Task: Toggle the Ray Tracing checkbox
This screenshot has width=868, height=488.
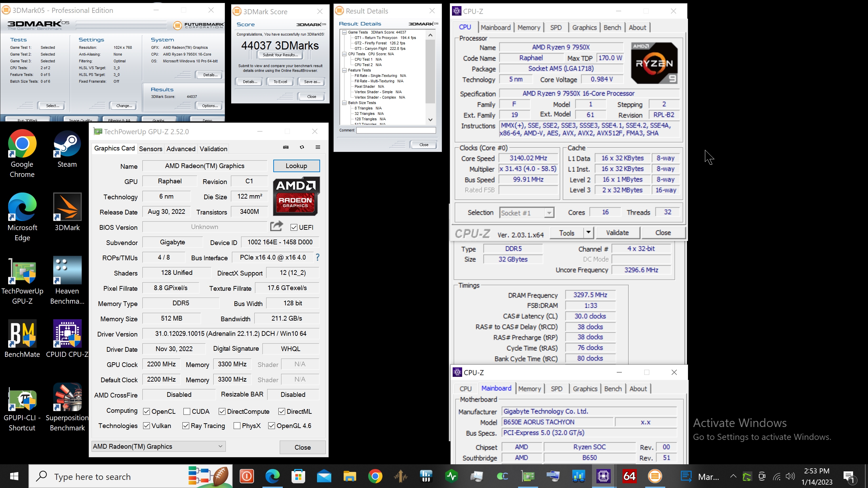Action: point(186,426)
